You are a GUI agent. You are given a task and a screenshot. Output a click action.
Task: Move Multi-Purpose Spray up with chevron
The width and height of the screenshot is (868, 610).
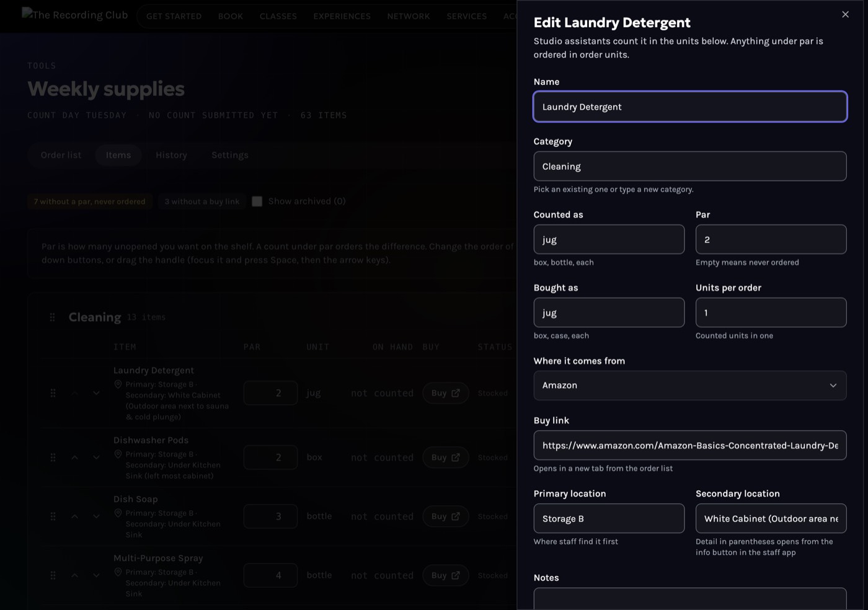[74, 575]
